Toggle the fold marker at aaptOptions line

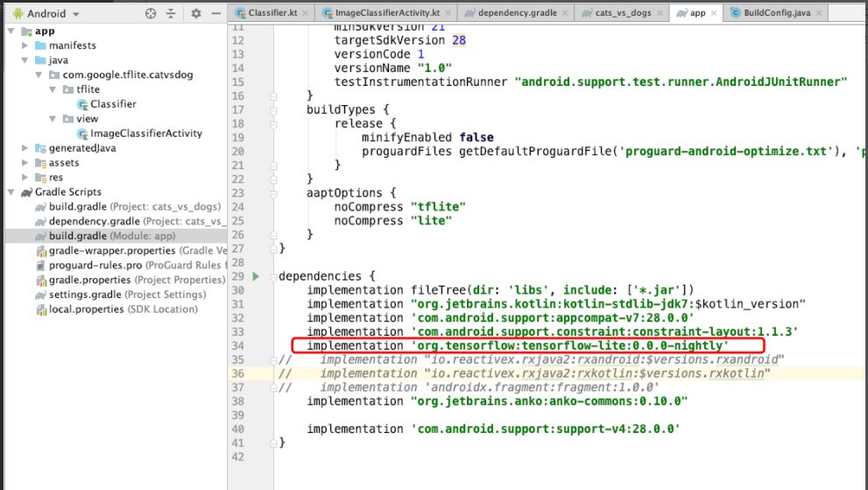(x=273, y=193)
